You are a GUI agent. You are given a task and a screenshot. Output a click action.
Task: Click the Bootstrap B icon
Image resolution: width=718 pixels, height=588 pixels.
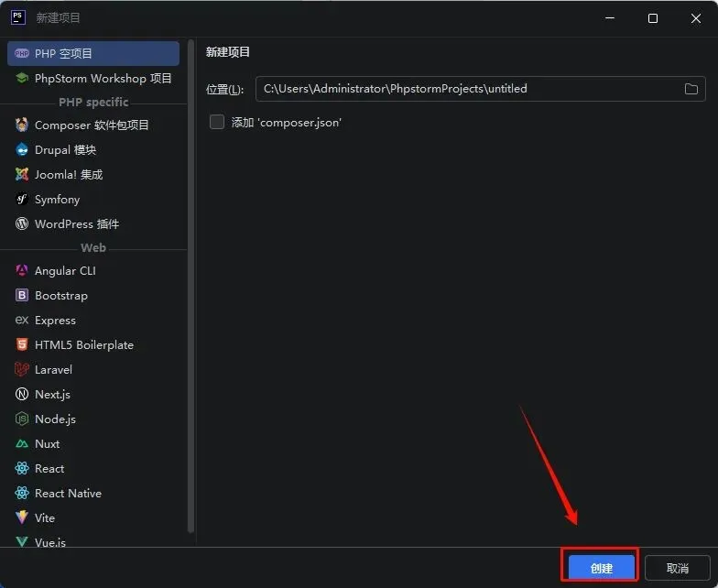point(22,295)
